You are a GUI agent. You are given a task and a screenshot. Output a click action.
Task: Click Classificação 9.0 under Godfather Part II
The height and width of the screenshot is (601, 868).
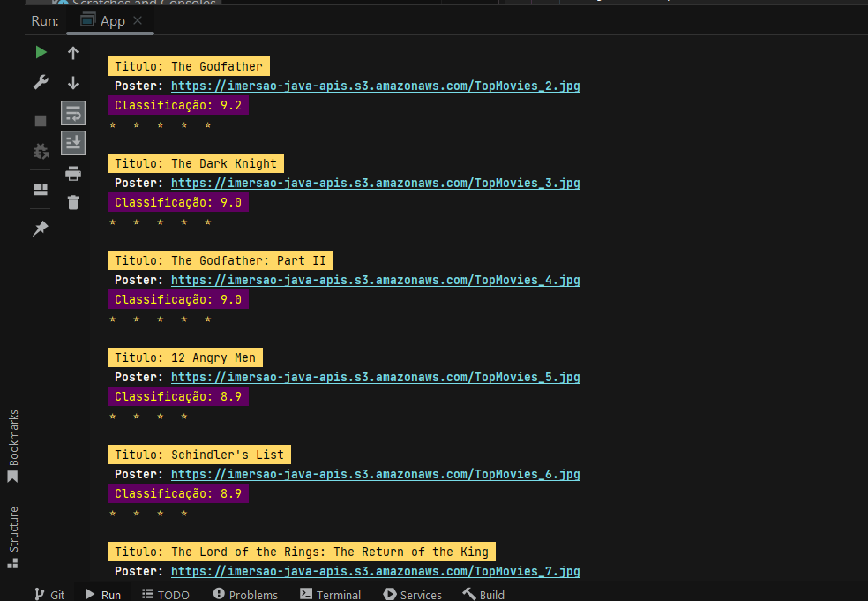pyautogui.click(x=178, y=299)
